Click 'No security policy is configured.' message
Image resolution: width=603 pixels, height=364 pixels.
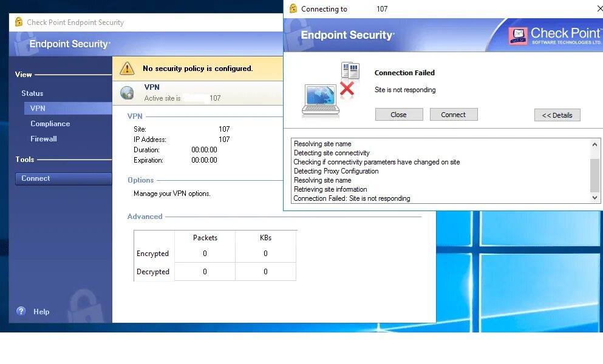(198, 69)
